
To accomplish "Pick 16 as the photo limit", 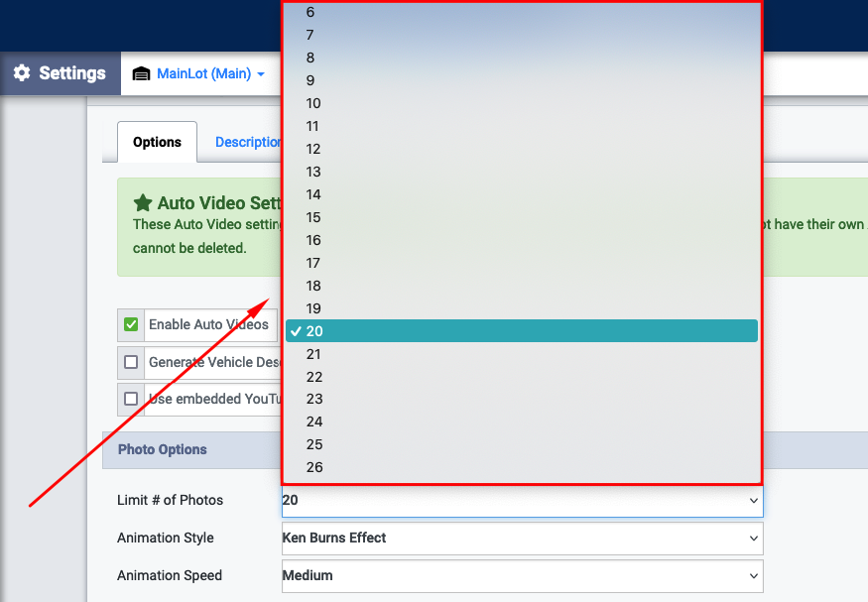I will coord(522,240).
